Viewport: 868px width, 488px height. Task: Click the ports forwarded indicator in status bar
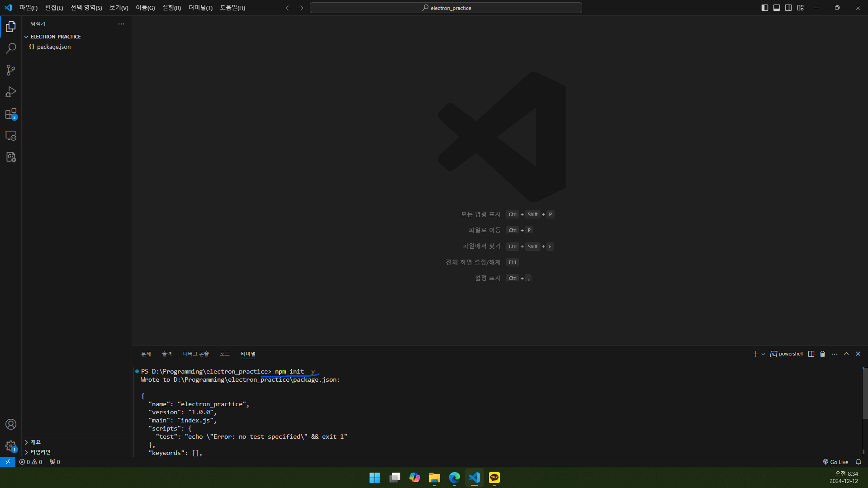pyautogui.click(x=55, y=462)
